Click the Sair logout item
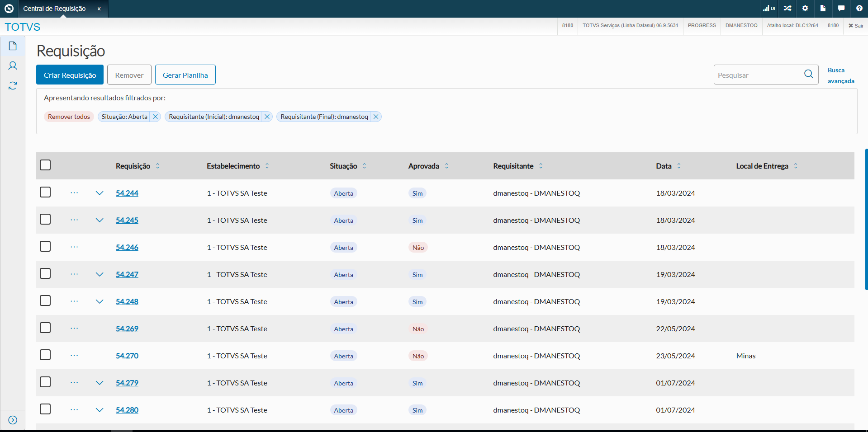The image size is (868, 432). [856, 26]
